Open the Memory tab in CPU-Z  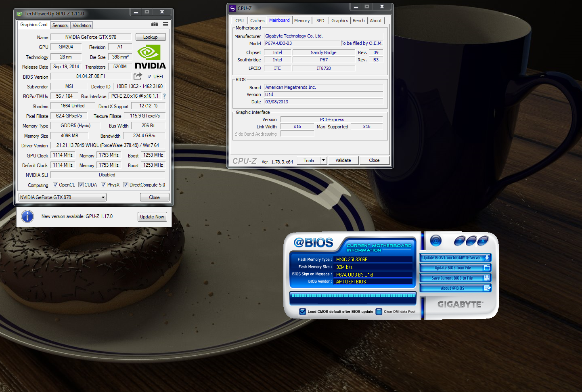302,21
